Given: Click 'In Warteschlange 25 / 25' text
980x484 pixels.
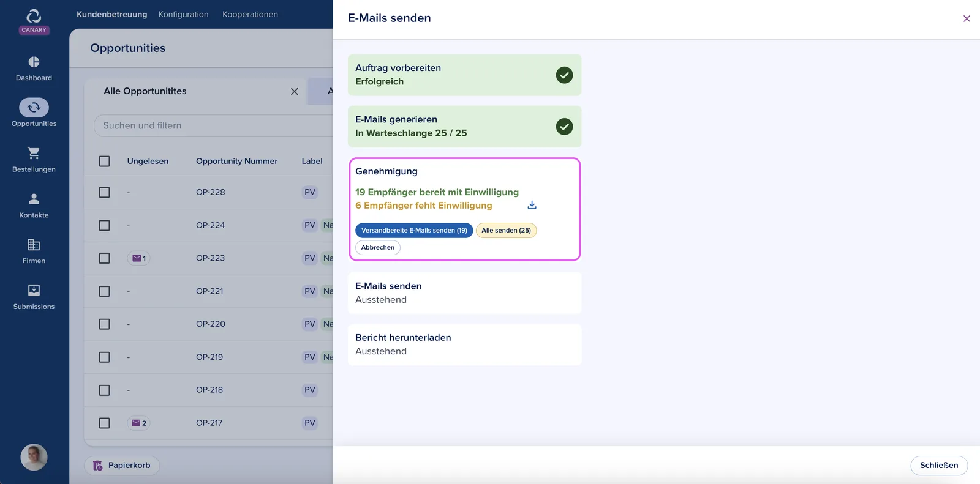Looking at the screenshot, I should pyautogui.click(x=411, y=133).
